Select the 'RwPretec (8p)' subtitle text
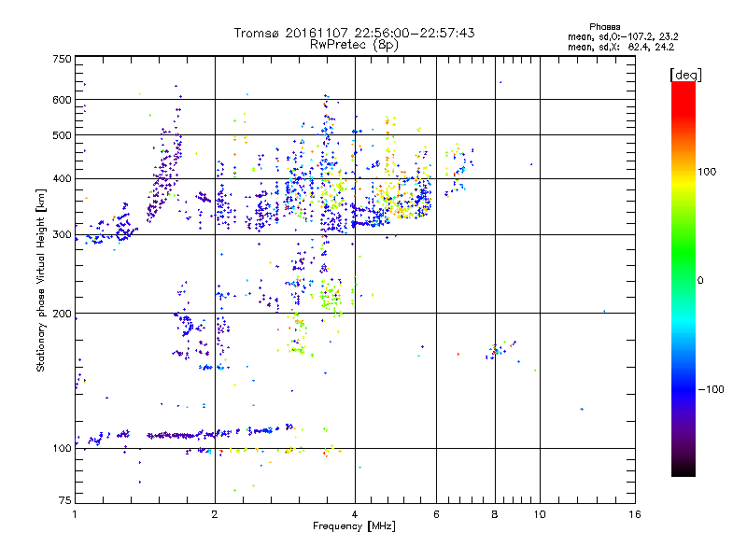Screen dimensions: 747x560 coord(354,45)
